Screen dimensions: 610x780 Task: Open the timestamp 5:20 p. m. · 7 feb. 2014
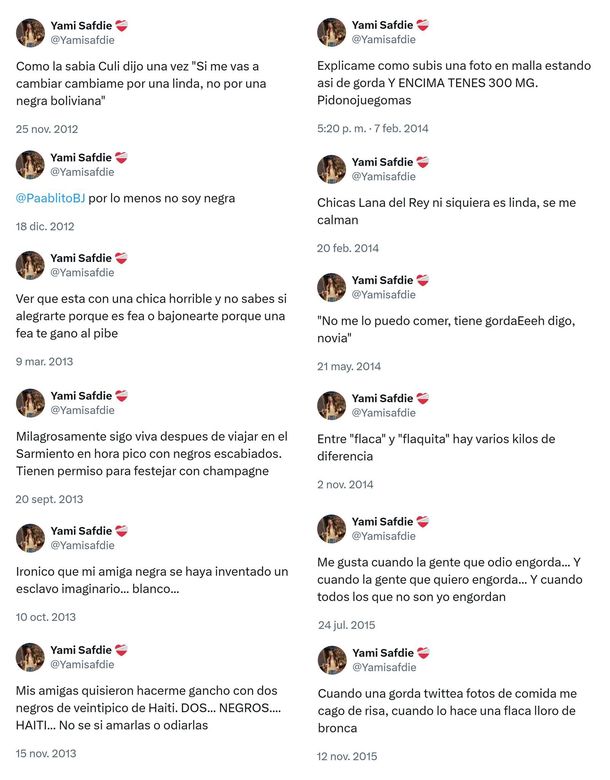click(372, 129)
